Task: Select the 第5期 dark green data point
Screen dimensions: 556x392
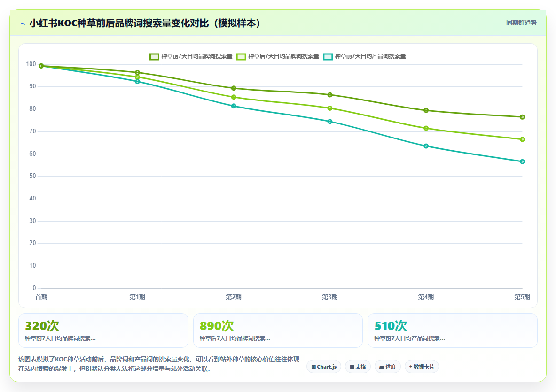Action: coord(522,117)
